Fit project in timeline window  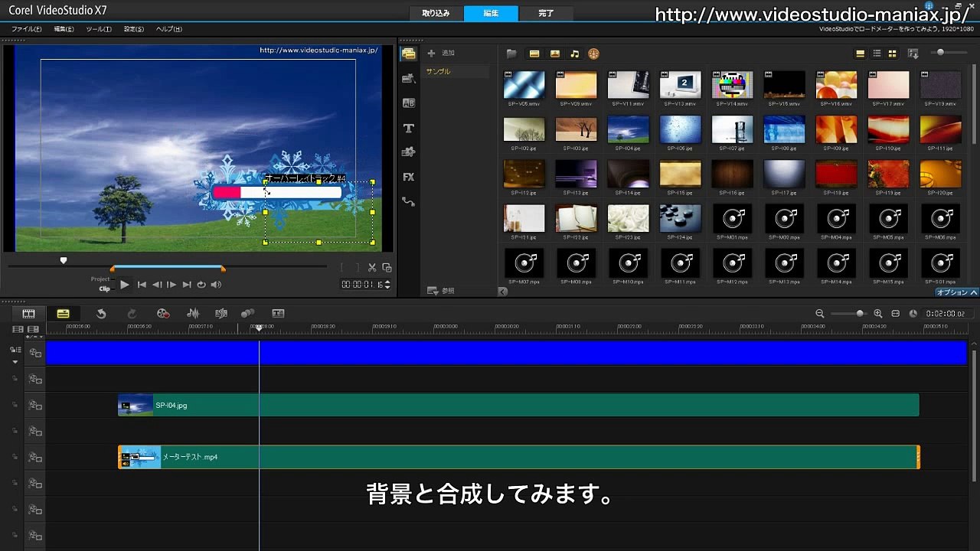pyautogui.click(x=895, y=314)
